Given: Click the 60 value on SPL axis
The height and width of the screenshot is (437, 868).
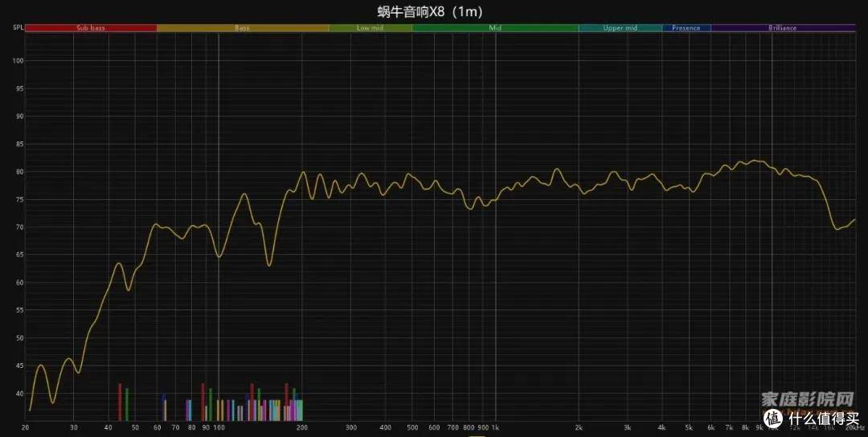Looking at the screenshot, I should [x=20, y=283].
